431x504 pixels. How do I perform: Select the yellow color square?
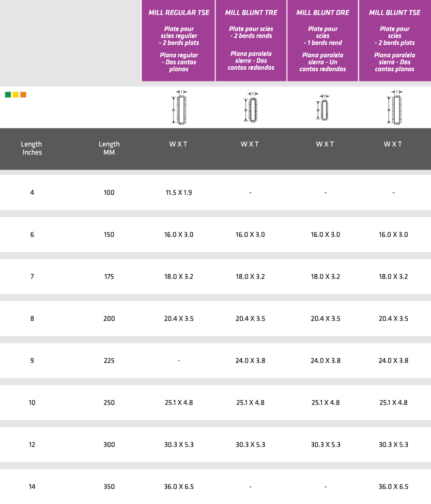pos(15,94)
